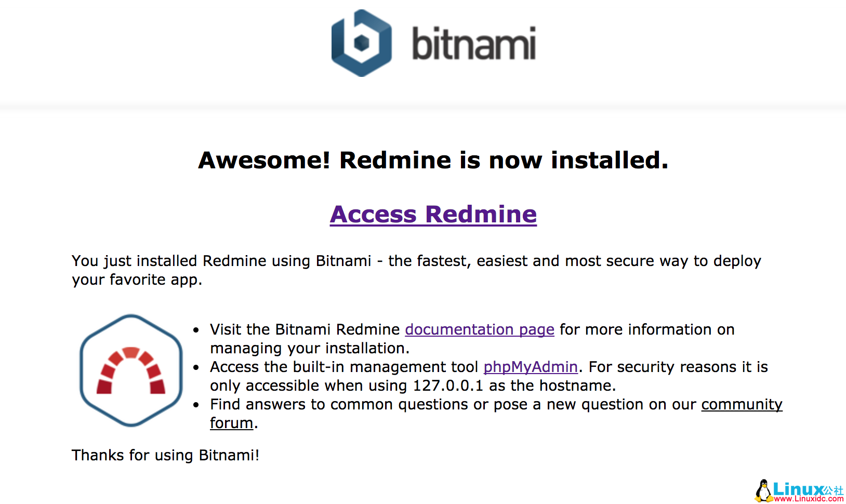Open the phpMyAdmin management tool link
The height and width of the screenshot is (504, 846).
click(x=531, y=367)
